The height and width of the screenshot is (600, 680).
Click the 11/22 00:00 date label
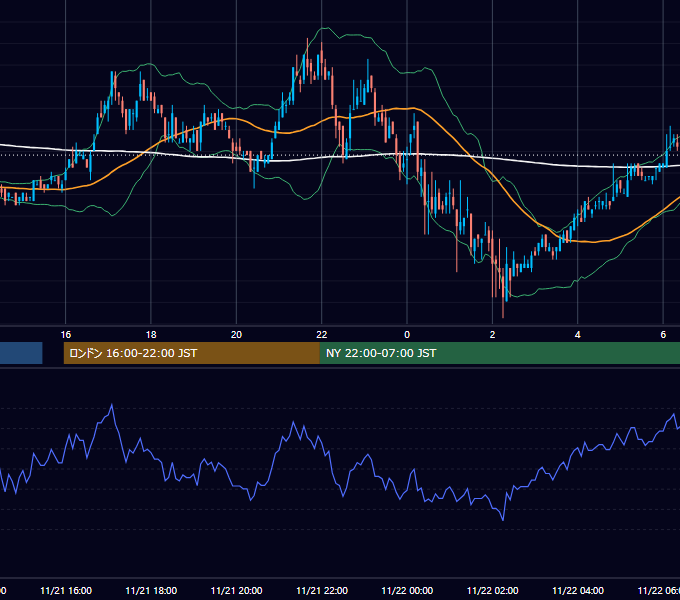pos(407,590)
